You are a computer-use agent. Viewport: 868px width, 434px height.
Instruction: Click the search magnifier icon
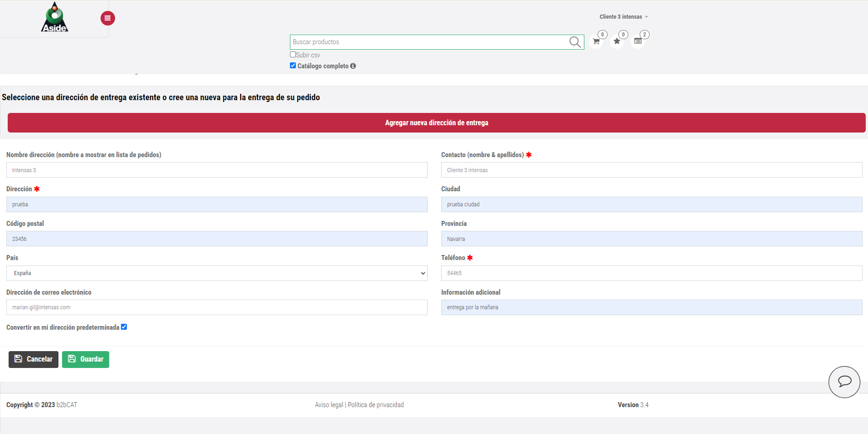click(x=575, y=42)
